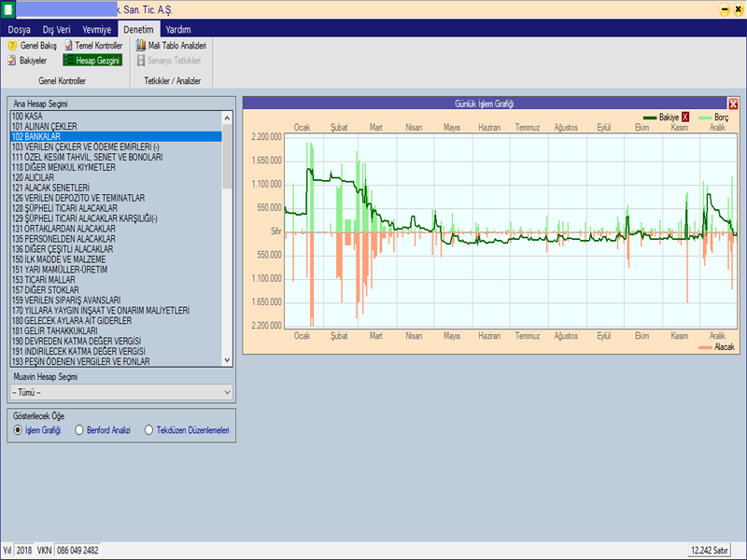Select 181 GELİR TAHAKKUKLARI
Viewport: 747px width, 560px height.
tap(116, 331)
